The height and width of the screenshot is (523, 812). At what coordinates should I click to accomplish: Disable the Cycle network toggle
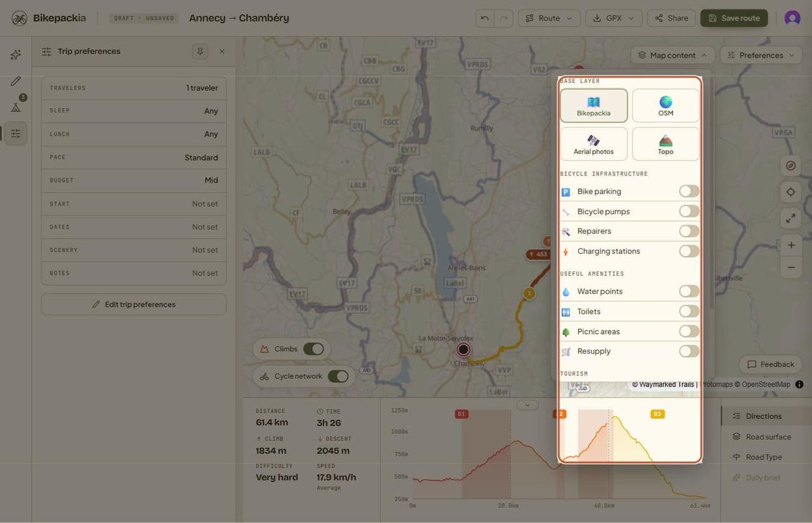pos(338,376)
